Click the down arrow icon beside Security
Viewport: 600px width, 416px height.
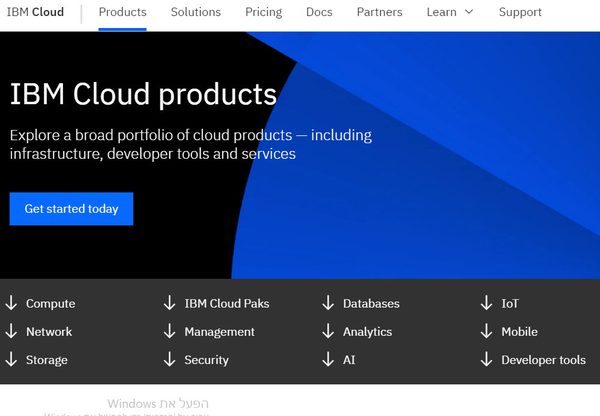pos(170,359)
